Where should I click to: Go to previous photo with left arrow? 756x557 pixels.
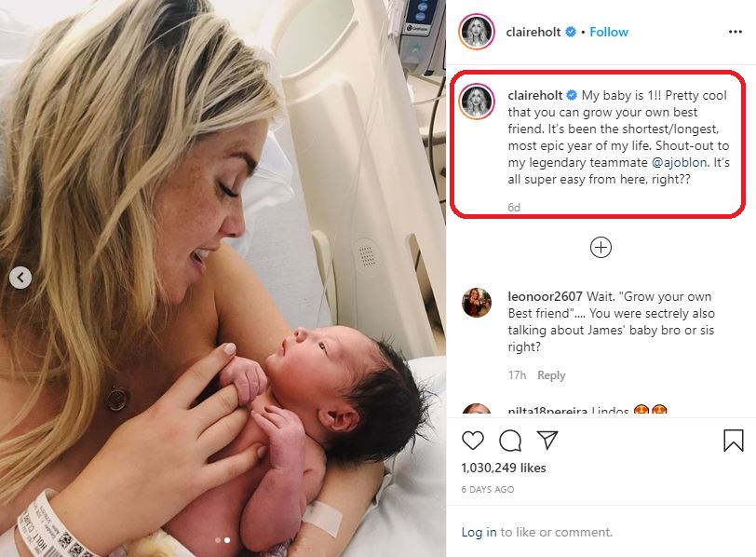point(20,278)
